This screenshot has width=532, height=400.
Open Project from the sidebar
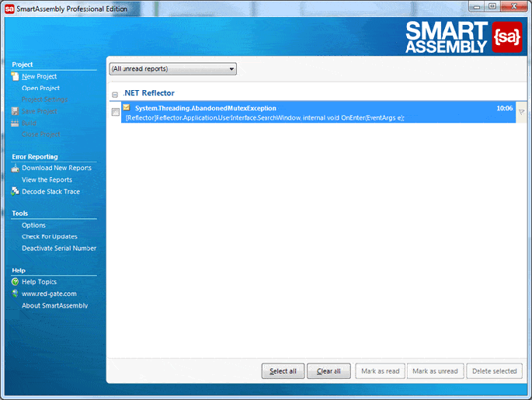pyautogui.click(x=40, y=88)
